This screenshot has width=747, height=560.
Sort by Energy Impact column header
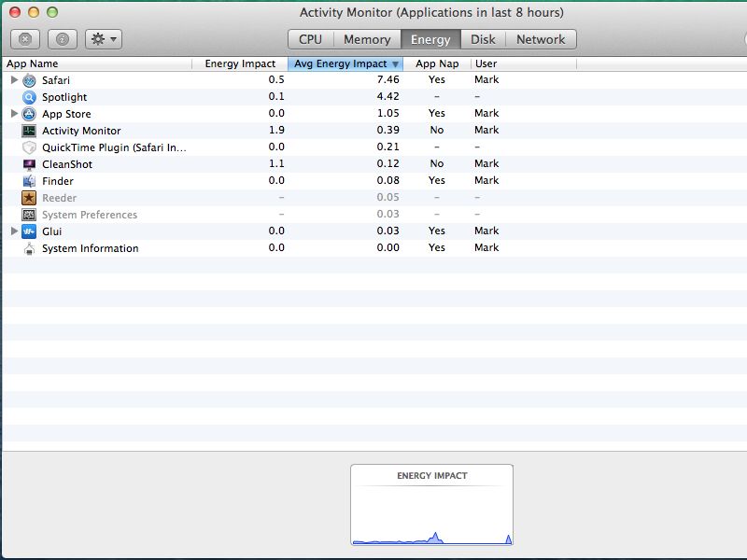coord(240,63)
